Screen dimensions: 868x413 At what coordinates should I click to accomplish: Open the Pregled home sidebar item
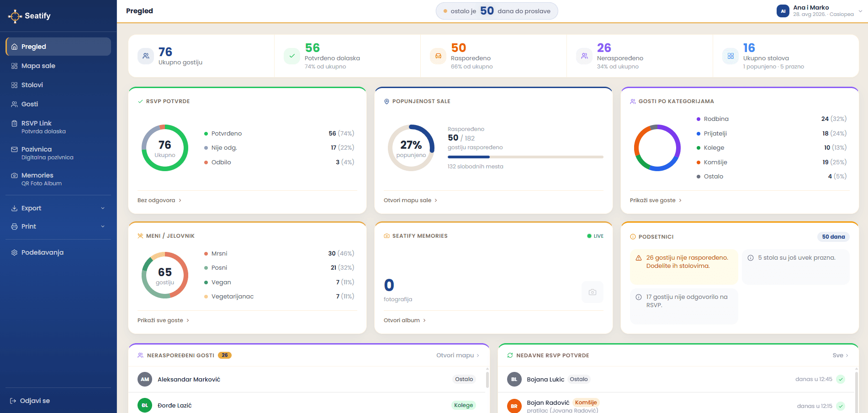pyautogui.click(x=58, y=47)
